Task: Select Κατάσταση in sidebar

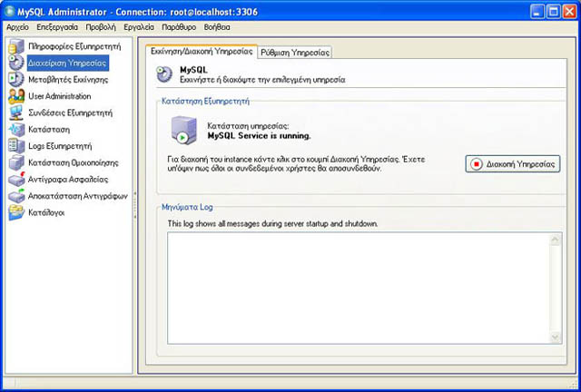Action: (x=49, y=130)
